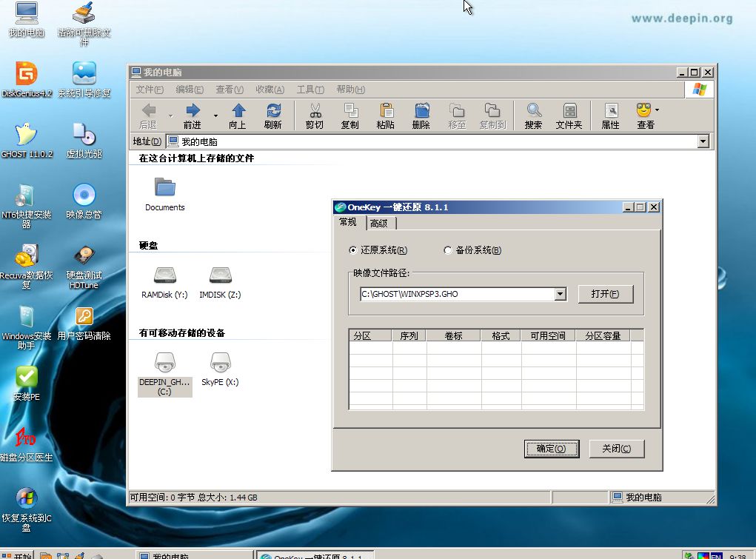This screenshot has width=756, height=559.
Task: Click 前进 forward arrow in explorer toolbar
Action: coord(193,116)
